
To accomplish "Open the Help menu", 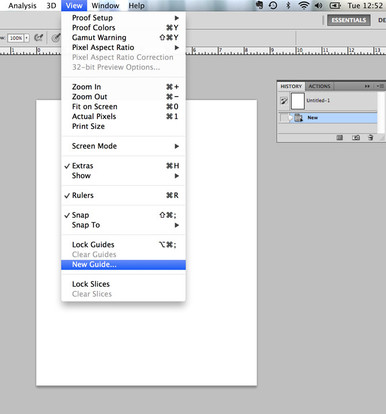I will (x=137, y=6).
